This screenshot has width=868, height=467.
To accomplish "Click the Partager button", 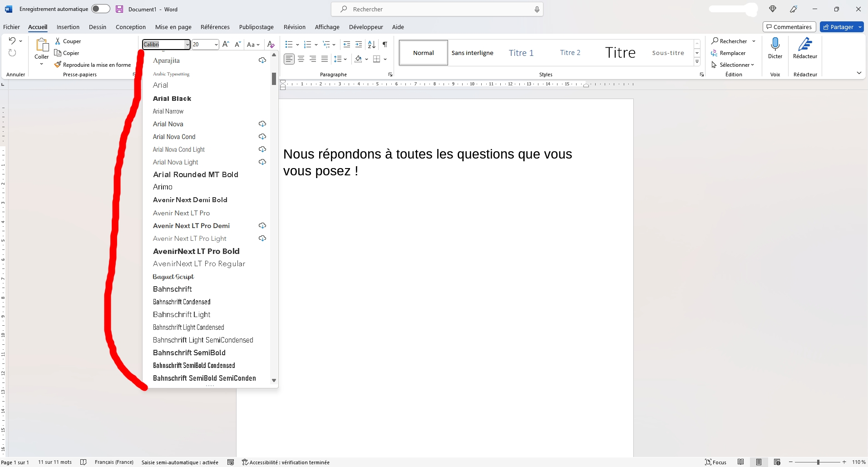I will point(840,27).
